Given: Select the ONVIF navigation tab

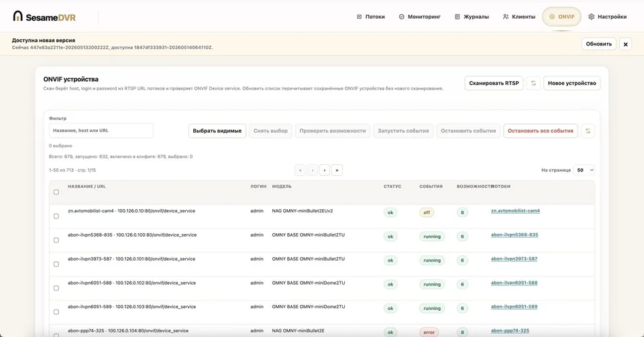Looking at the screenshot, I should (x=562, y=17).
